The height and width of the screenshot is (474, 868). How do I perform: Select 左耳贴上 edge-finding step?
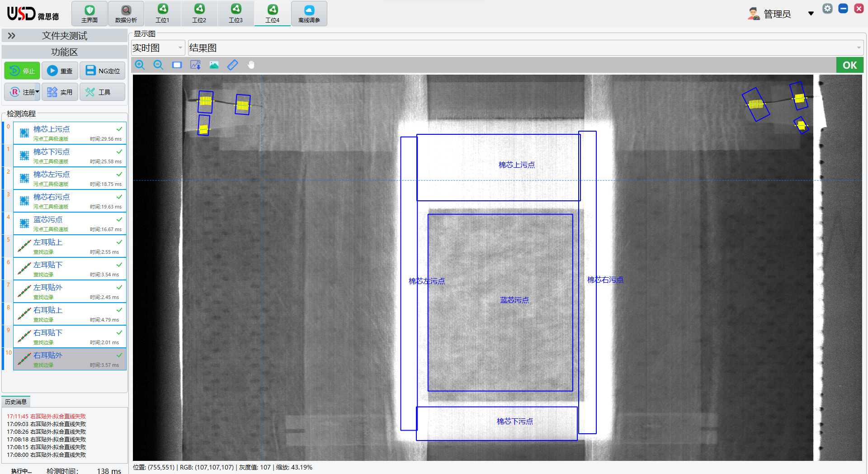(70, 246)
